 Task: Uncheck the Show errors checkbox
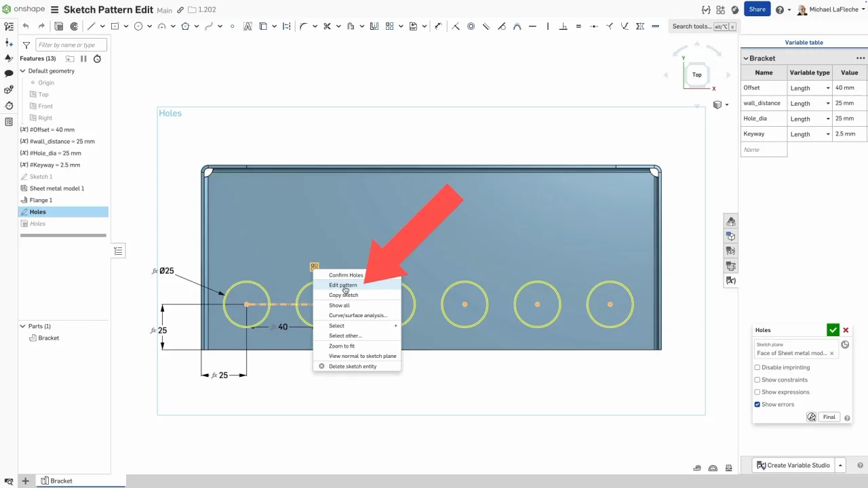(x=757, y=405)
